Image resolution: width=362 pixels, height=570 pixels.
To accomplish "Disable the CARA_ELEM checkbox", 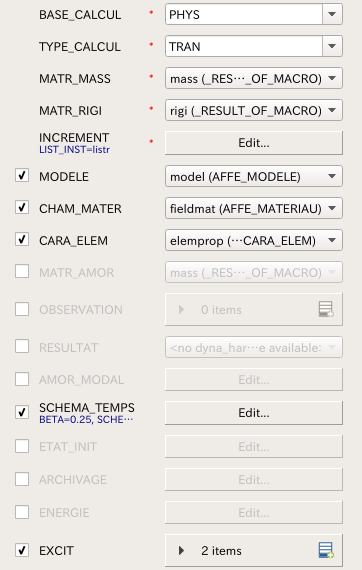I will pos(22,240).
